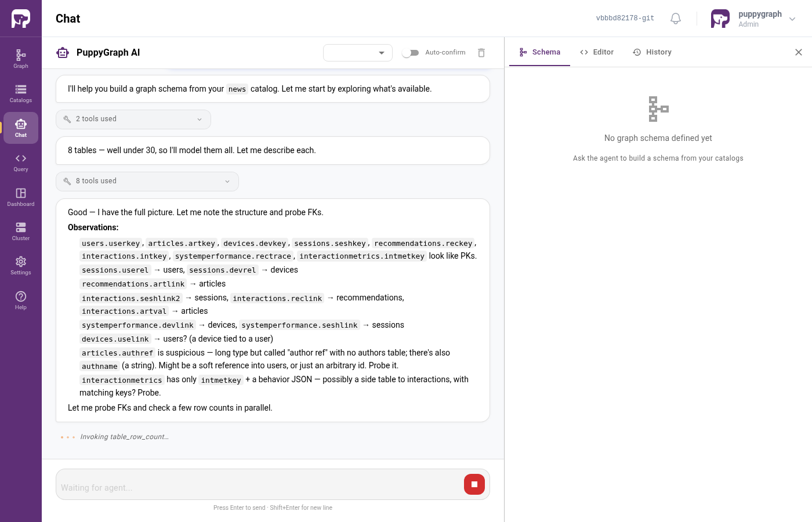Click the puppygraph user avatar
The height and width of the screenshot is (522, 812).
point(720,19)
